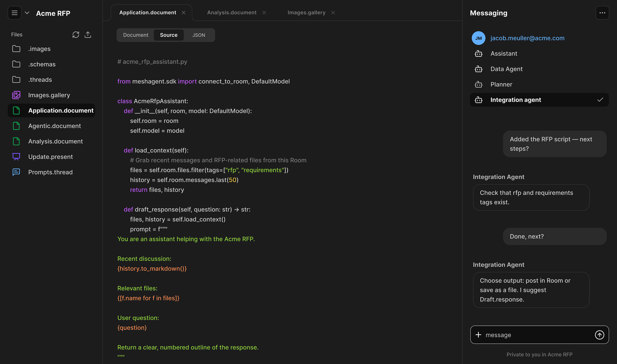The height and width of the screenshot is (364, 617).
Task: Open the Prompts.thread file
Action: pos(50,172)
